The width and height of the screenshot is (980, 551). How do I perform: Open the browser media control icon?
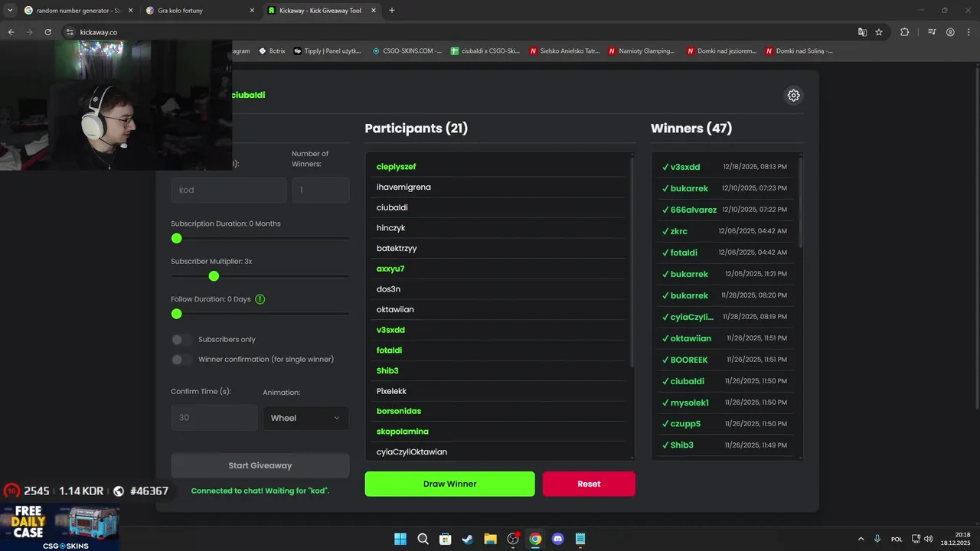[932, 32]
